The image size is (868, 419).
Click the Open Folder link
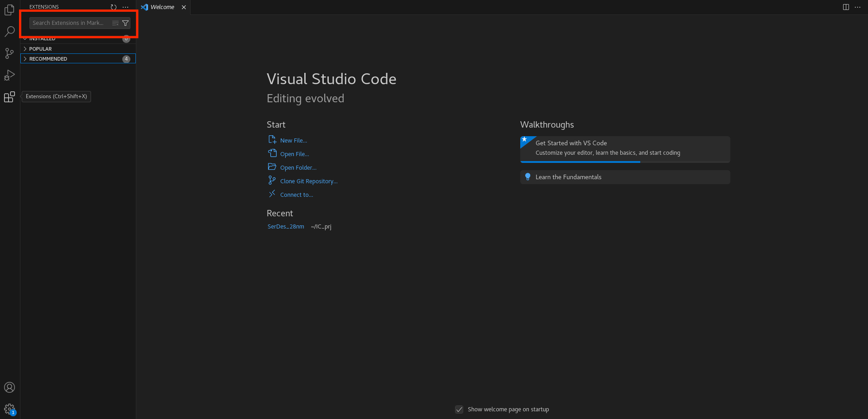point(298,168)
